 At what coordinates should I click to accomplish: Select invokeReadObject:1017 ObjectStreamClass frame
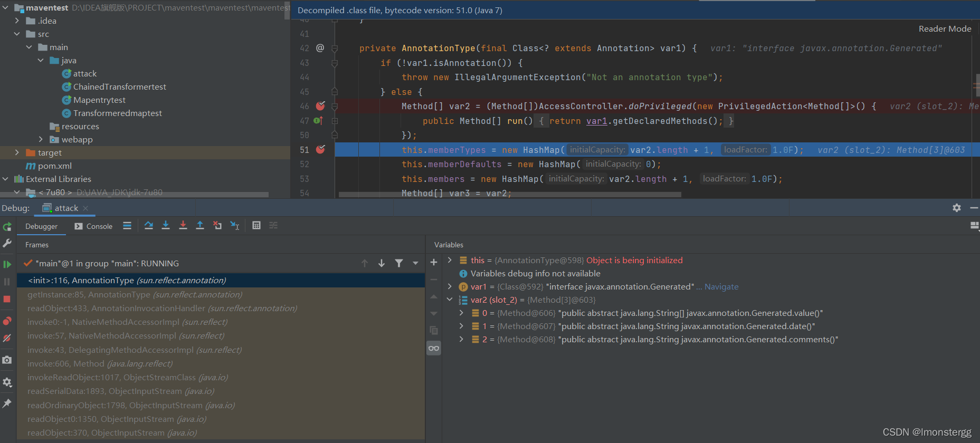click(221, 377)
